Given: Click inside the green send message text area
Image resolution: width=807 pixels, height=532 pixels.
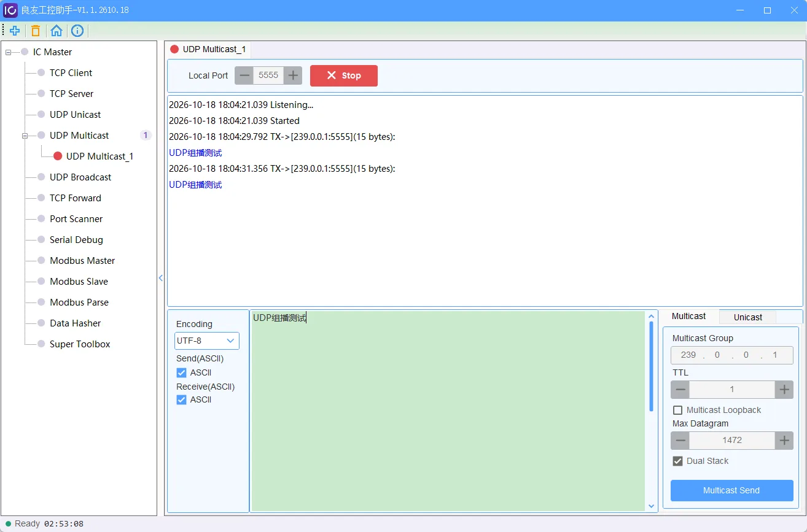Looking at the screenshot, I should click(x=448, y=411).
